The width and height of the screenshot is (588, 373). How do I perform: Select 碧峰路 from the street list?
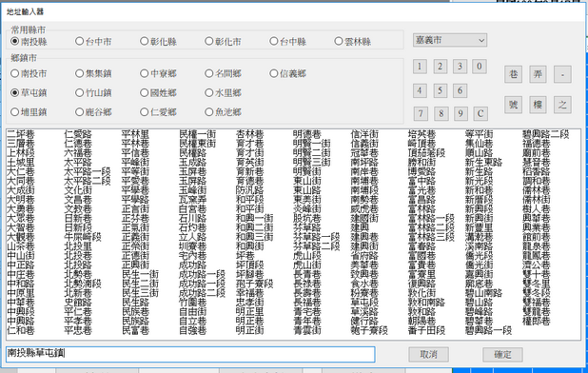[x=480, y=311]
